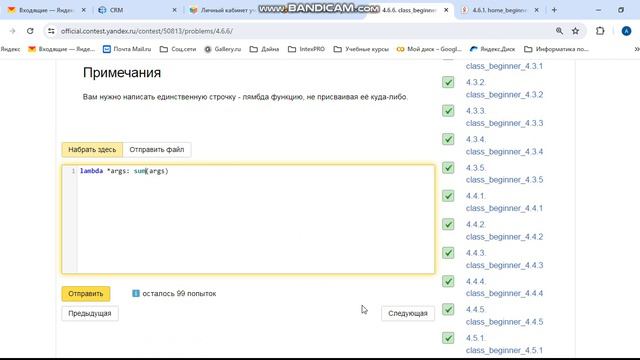Open a new browser tab
Viewport: 640px width, 360px height.
[x=554, y=10]
